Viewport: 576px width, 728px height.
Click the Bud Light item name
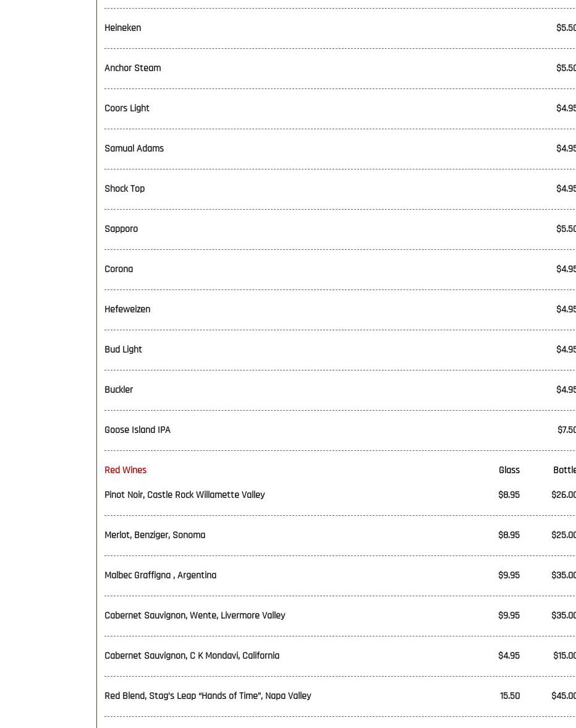(x=124, y=349)
